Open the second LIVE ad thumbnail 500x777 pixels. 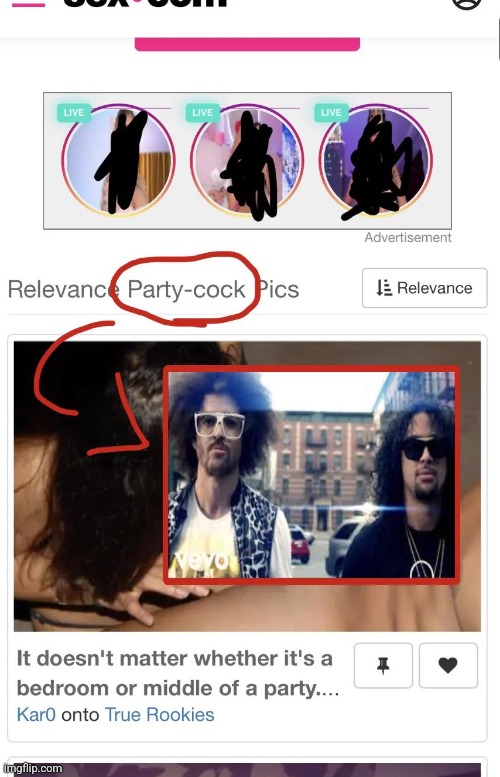[x=247, y=160]
